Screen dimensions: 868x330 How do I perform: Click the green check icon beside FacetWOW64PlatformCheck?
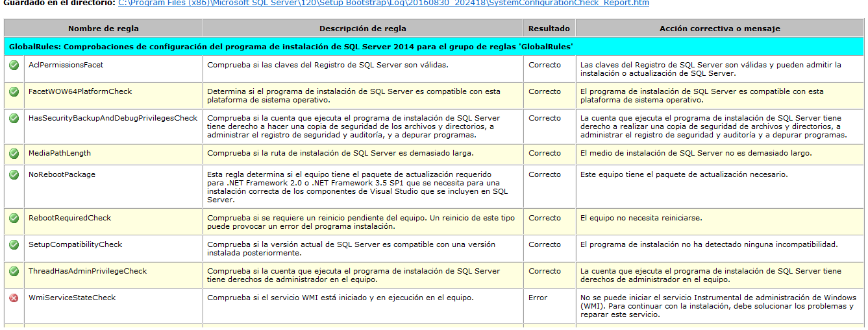(14, 91)
